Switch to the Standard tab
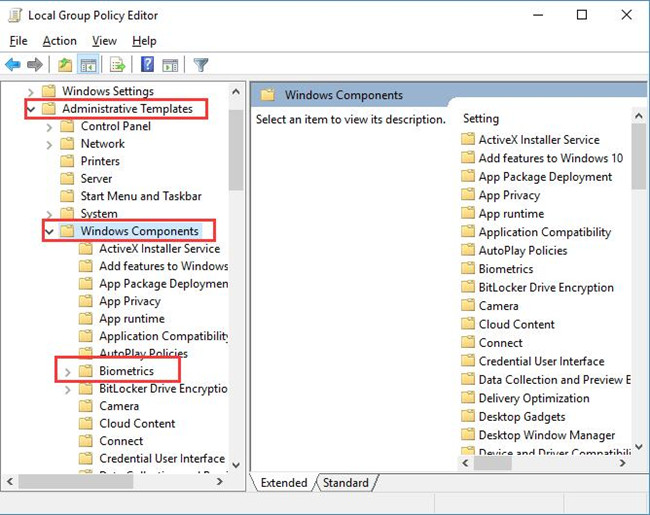This screenshot has height=515, width=650. point(346,483)
